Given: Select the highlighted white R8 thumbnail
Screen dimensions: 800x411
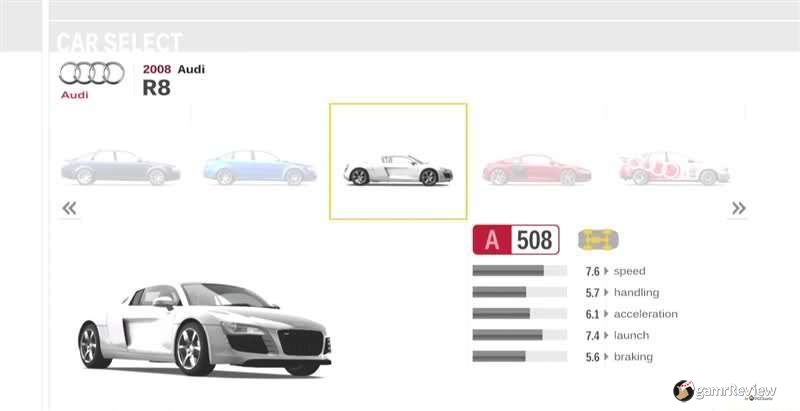Looking at the screenshot, I should (x=398, y=162).
